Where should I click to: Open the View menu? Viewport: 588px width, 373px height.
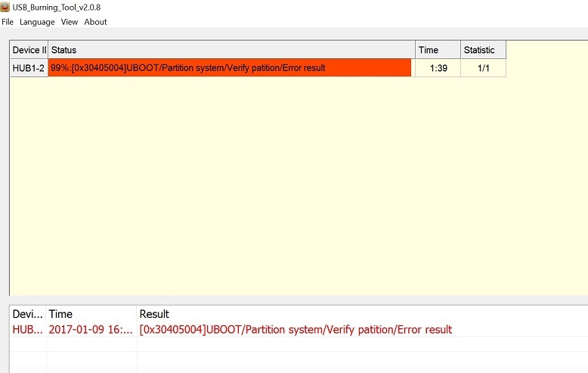coord(70,22)
